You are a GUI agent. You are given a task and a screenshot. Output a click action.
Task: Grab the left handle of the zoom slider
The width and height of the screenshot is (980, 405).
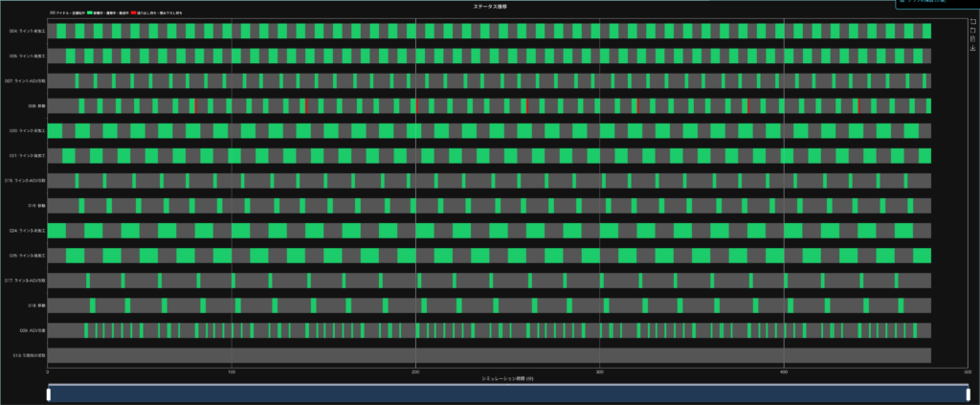coord(48,394)
